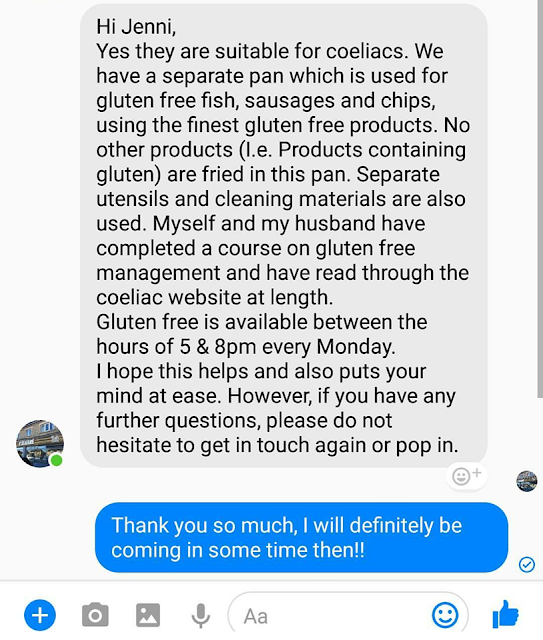Send a thumbs-up like
The height and width of the screenshot is (640, 543).
coord(505,614)
